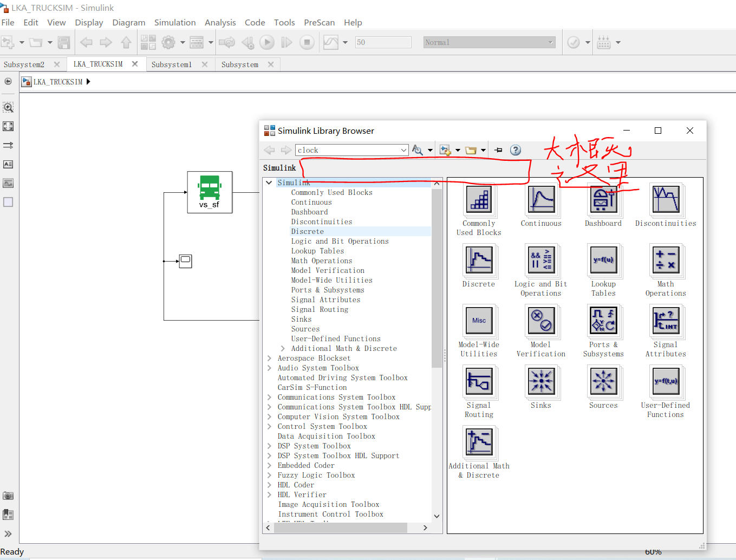
Task: Open the Additional Math & Discrete icon
Action: click(x=479, y=443)
